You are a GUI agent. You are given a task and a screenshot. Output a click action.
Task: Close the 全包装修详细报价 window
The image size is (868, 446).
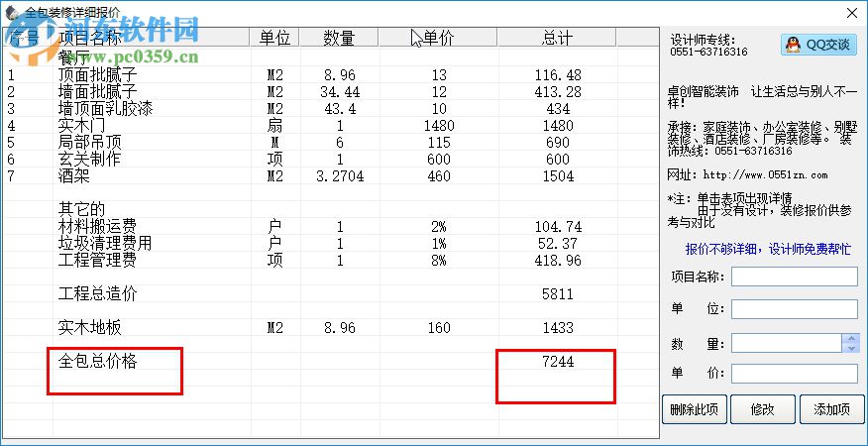click(x=852, y=13)
